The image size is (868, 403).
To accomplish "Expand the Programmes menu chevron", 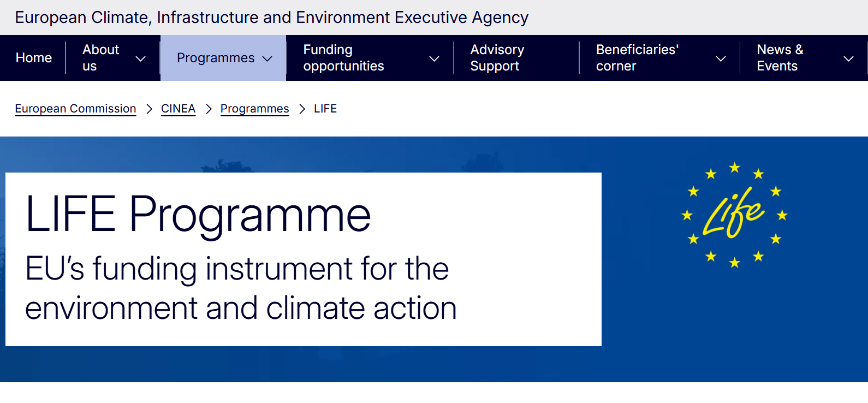I will pyautogui.click(x=267, y=58).
